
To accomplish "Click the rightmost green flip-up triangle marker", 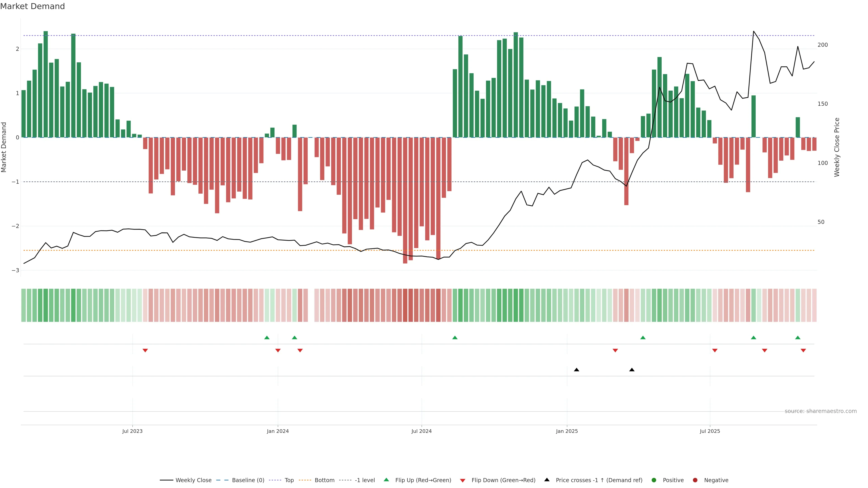I will click(797, 338).
